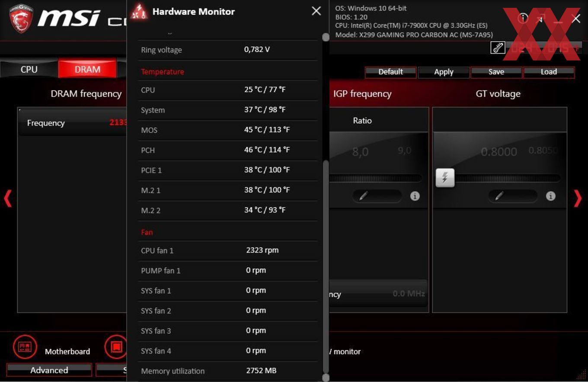The image size is (588, 382).
Task: Click the 2752 MB value
Action: [x=261, y=371]
